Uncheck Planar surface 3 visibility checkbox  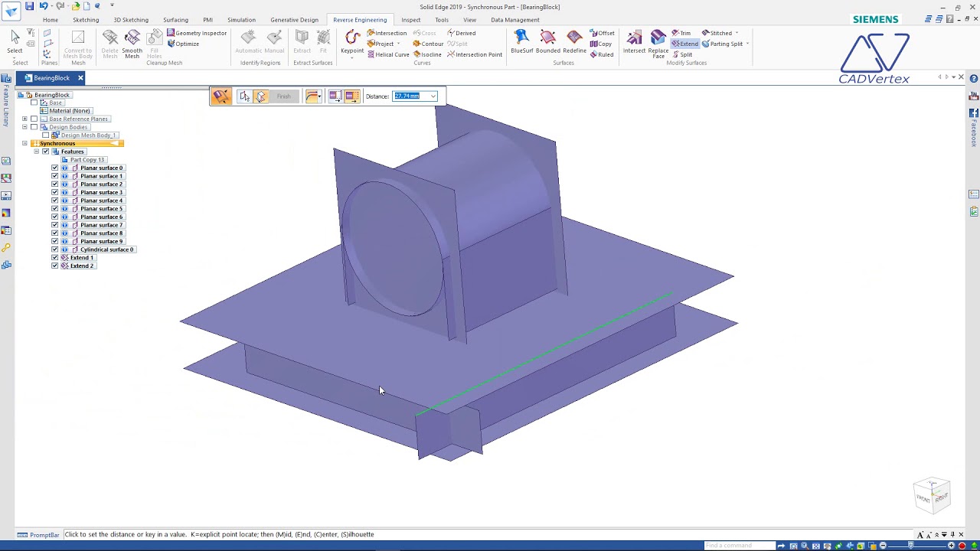pos(54,192)
